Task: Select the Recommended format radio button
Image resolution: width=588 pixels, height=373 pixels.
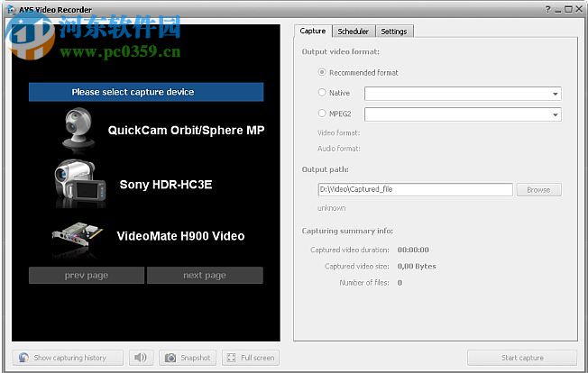Action: click(x=322, y=72)
